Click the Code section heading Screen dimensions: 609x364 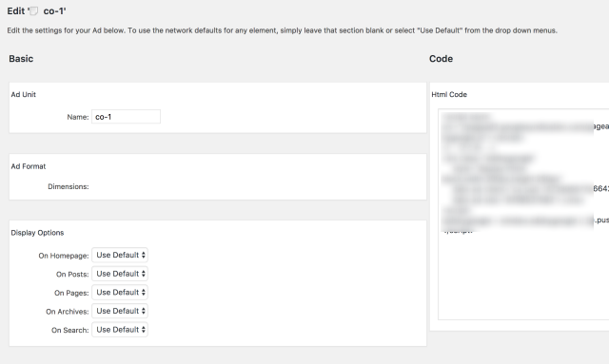pyautogui.click(x=441, y=59)
